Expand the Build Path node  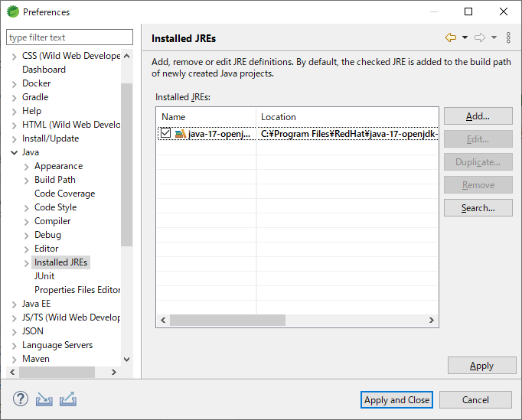point(26,181)
